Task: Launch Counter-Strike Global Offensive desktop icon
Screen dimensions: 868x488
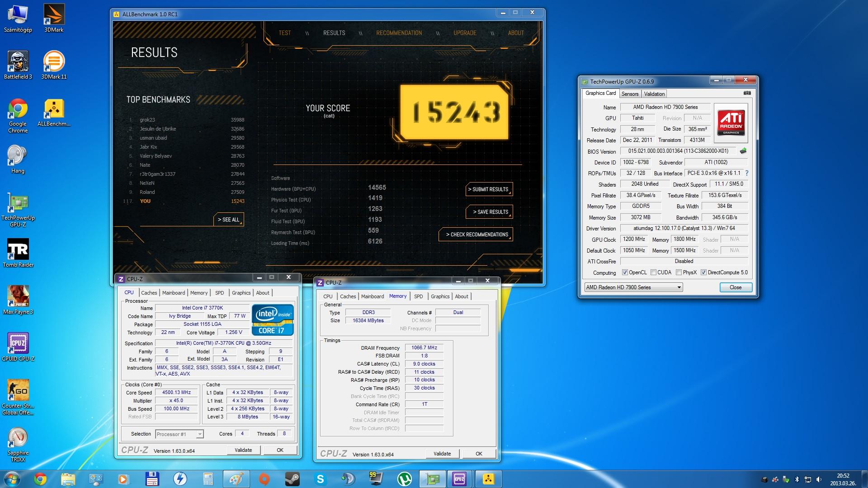Action: point(18,398)
